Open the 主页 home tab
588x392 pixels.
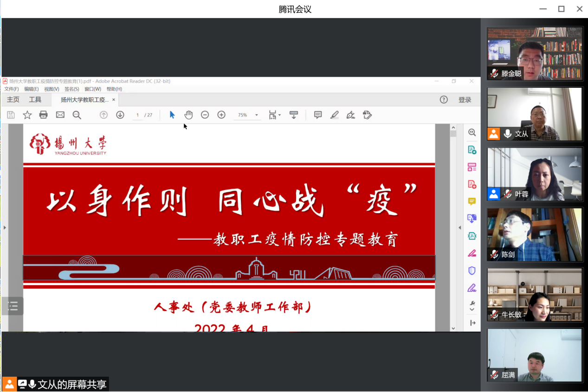pyautogui.click(x=13, y=99)
